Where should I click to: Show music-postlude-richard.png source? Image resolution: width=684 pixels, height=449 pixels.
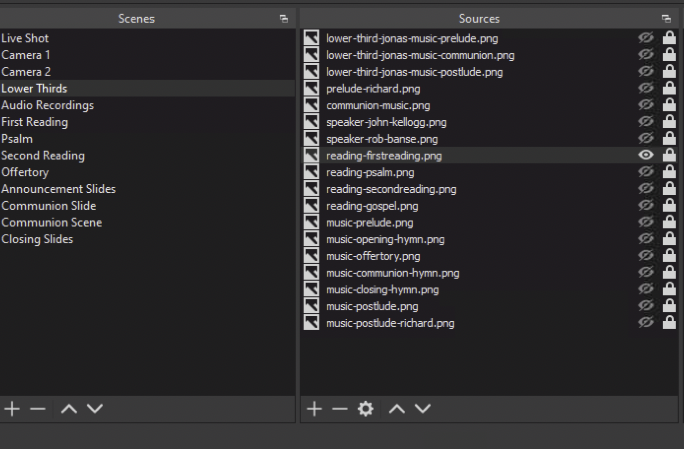646,323
